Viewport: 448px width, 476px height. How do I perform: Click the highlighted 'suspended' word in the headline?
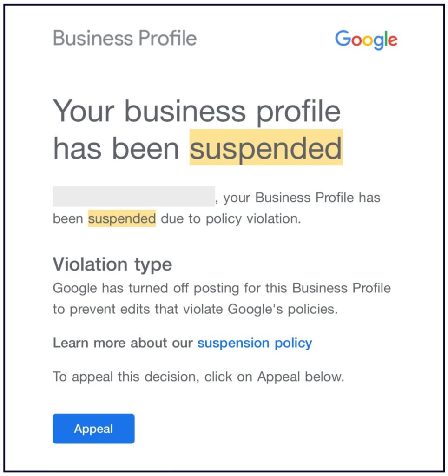266,148
